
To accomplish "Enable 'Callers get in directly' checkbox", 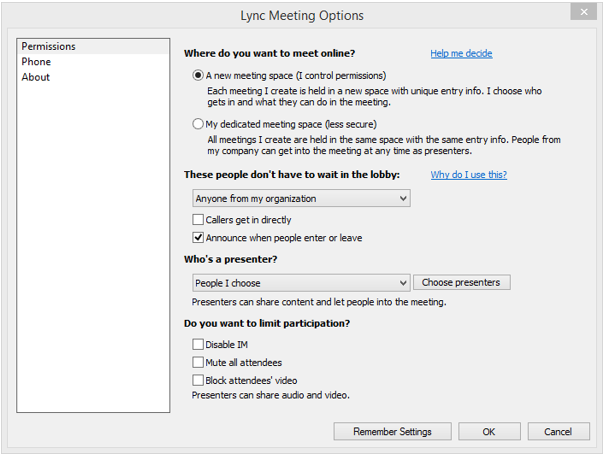I will (x=198, y=220).
